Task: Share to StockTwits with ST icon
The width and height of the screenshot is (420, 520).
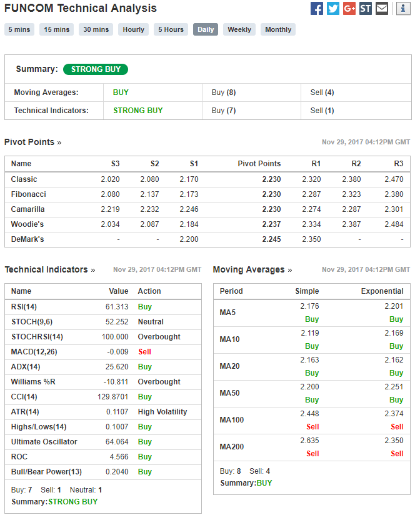Action: click(x=366, y=9)
